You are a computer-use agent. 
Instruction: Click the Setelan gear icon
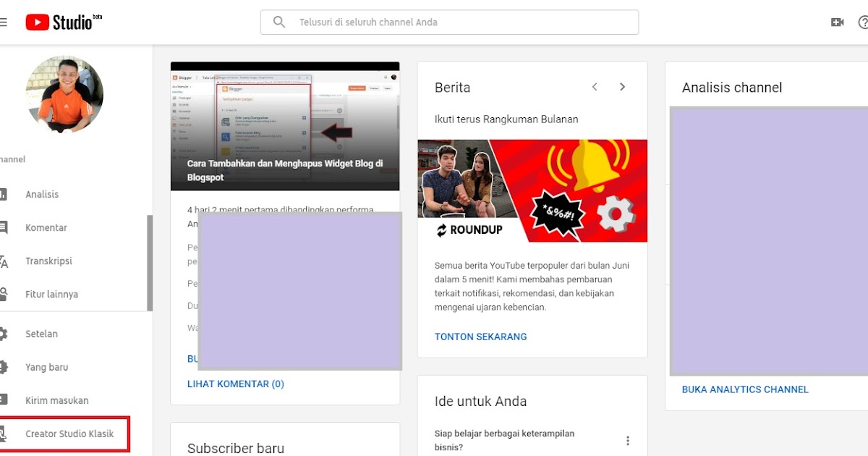coord(3,334)
